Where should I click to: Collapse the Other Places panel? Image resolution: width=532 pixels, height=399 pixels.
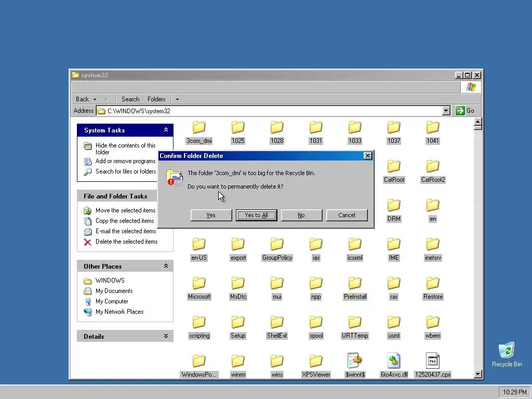click(x=166, y=266)
